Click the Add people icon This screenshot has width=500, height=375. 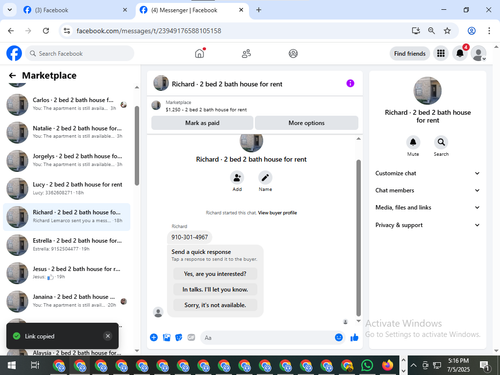click(237, 178)
